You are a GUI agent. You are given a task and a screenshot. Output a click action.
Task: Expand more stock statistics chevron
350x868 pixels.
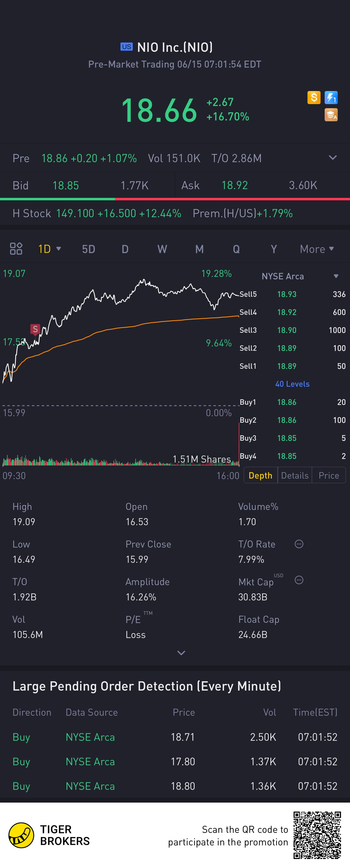pos(181,653)
